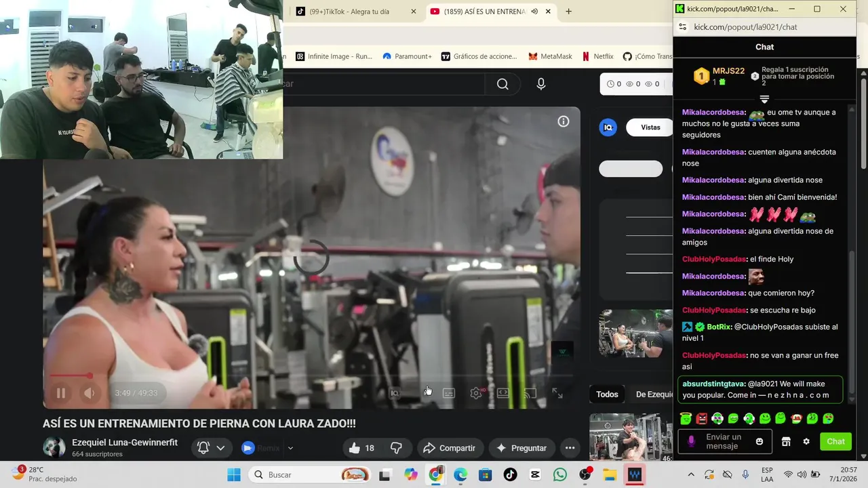Mute the video player volume

pyautogui.click(x=90, y=393)
